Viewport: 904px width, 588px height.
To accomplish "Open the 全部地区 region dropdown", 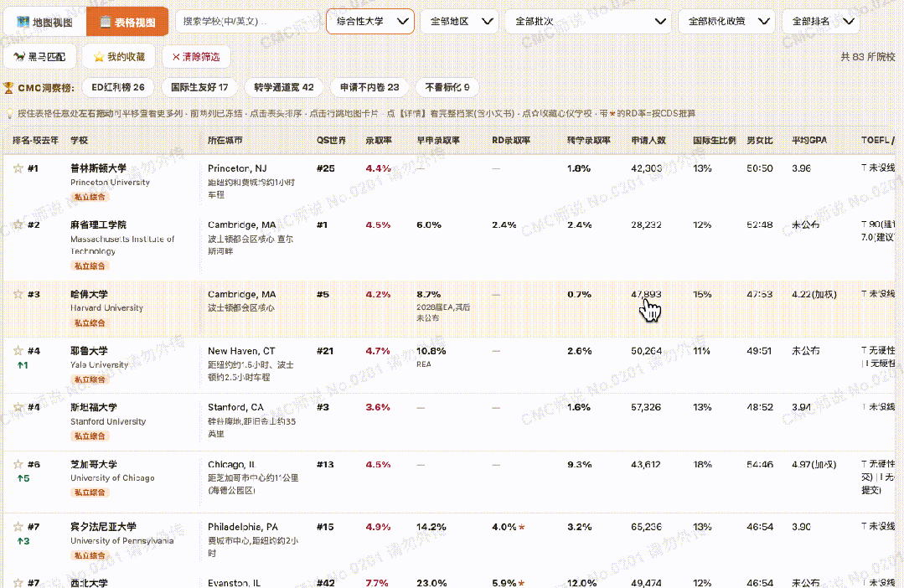I will coord(459,21).
